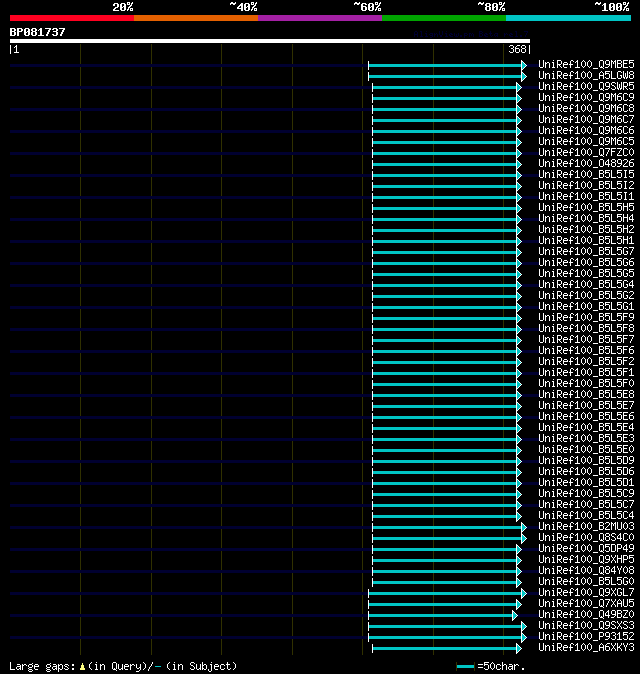This screenshot has width=640, height=674.
Task: Click the UniRef100_B5L5D9 label
Action: pos(586,461)
